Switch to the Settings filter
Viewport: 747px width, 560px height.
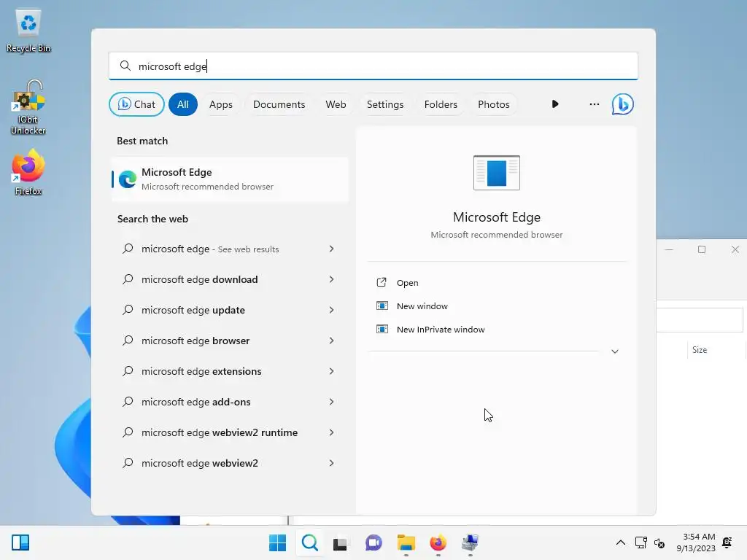[x=385, y=104]
